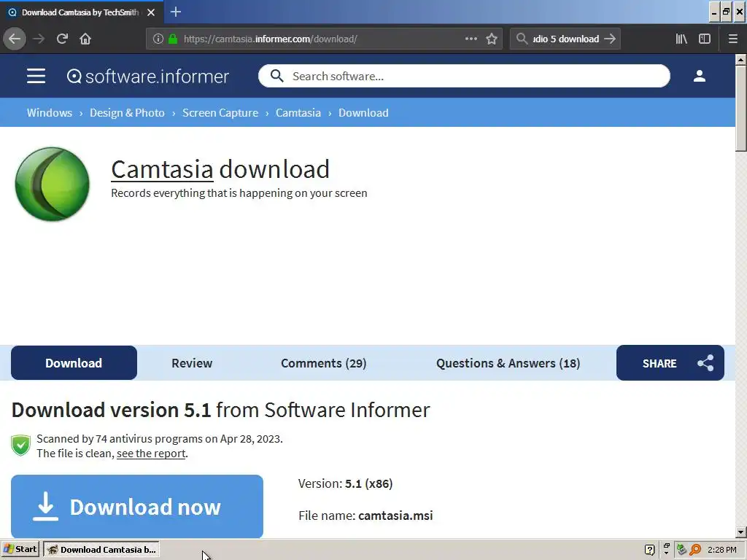Click the Camtasia green app logo
Screen dimensions: 747x560
(53, 184)
